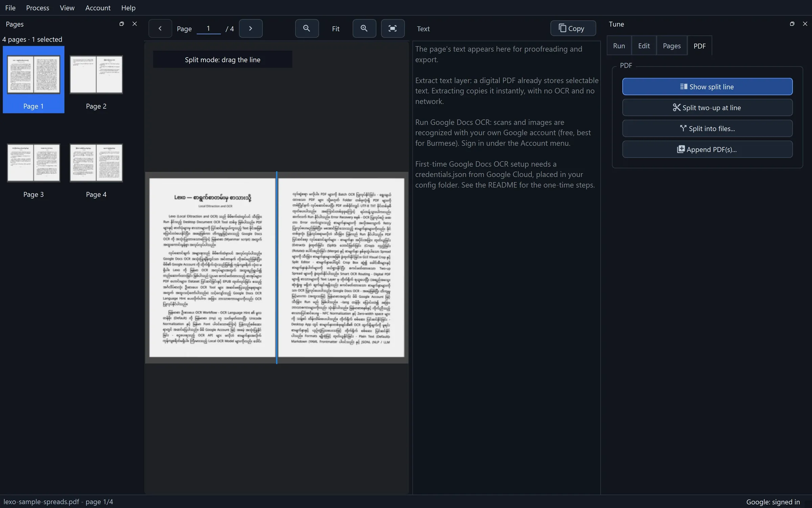This screenshot has width=812, height=508.
Task: Close the Pages panel
Action: pyautogui.click(x=135, y=24)
